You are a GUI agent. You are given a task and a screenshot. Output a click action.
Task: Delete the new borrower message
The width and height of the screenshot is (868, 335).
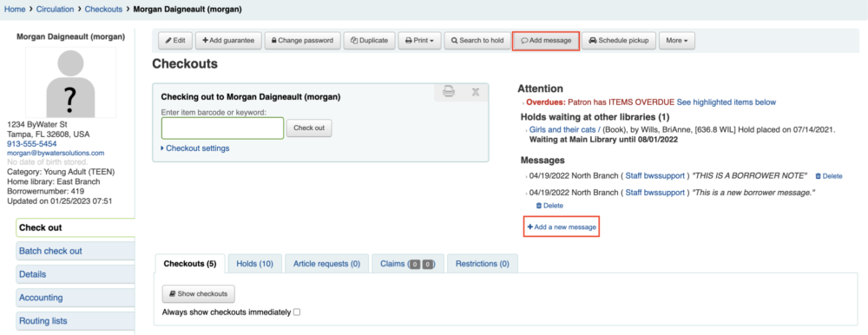[549, 206]
